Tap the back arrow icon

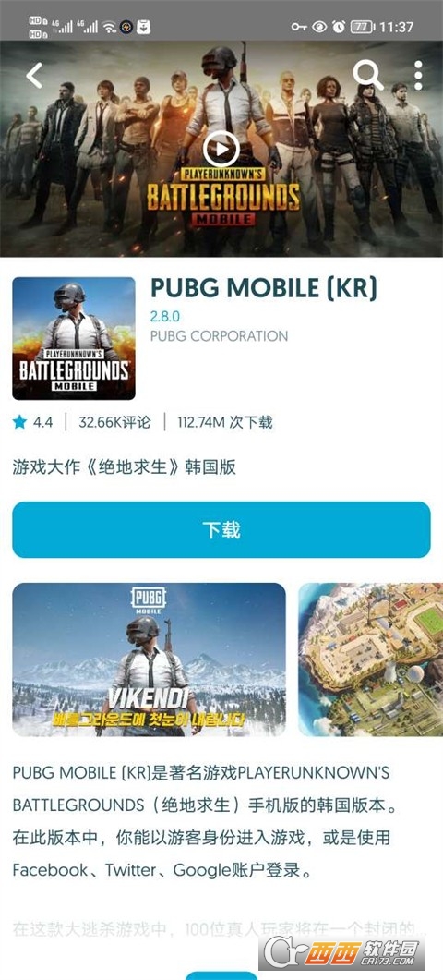click(x=34, y=75)
